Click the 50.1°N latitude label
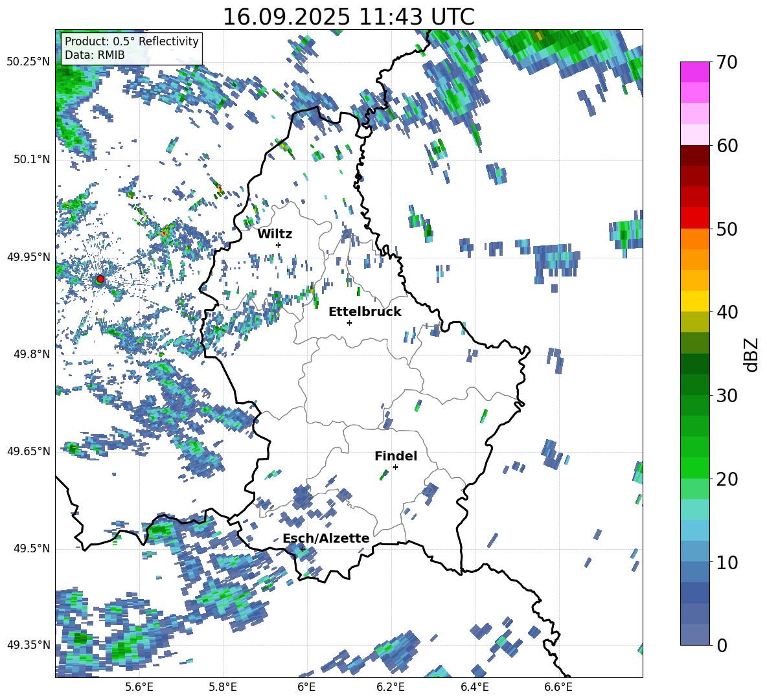Image resolution: width=767 pixels, height=700 pixels. click(31, 159)
